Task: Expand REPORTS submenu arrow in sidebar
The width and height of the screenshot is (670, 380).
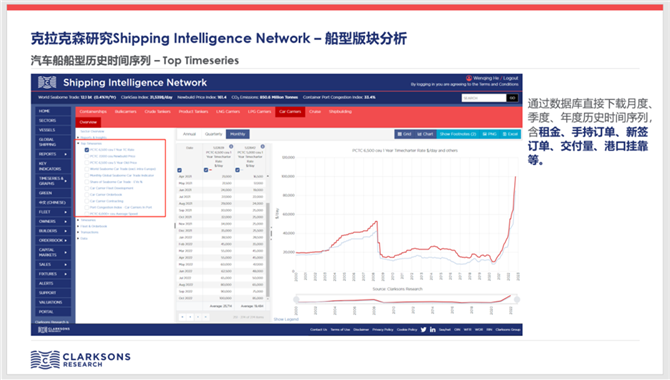Action: (x=65, y=154)
